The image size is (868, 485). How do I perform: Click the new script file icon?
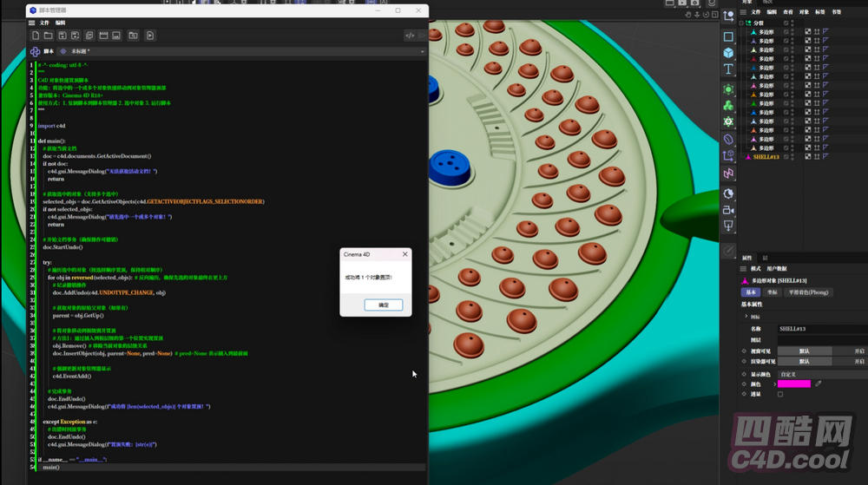tap(36, 36)
